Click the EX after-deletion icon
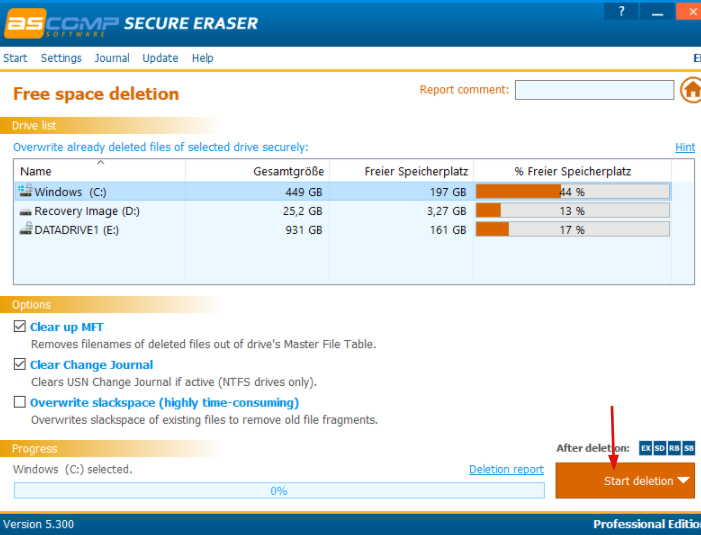This screenshot has height=535, width=701. (646, 449)
